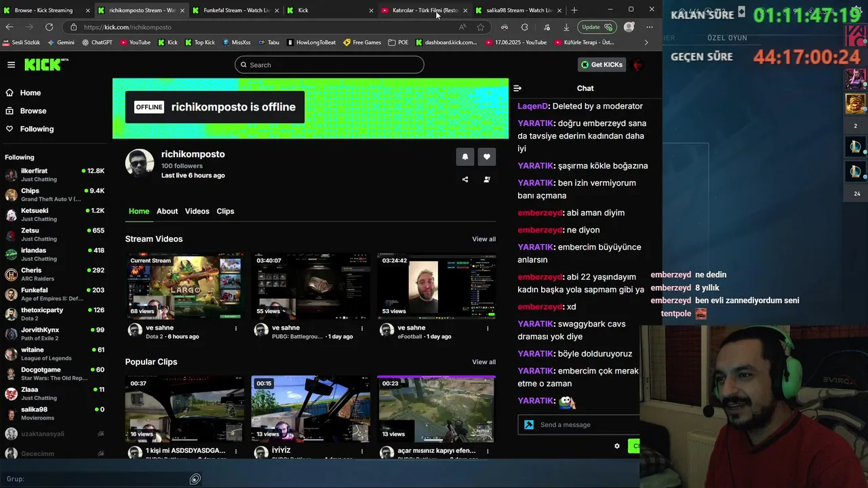Screen dimensions: 868x488
Task: Share the richikomposto channel
Action: click(x=465, y=180)
